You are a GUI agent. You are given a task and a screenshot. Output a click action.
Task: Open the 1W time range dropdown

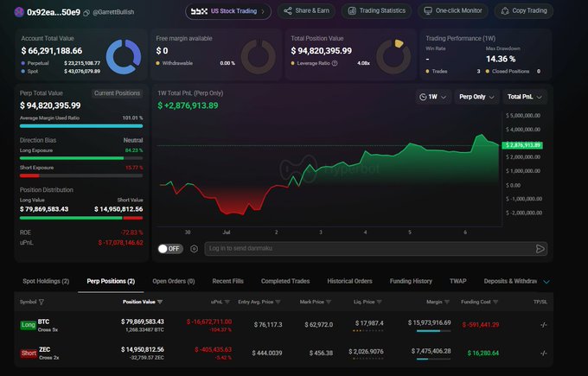432,97
